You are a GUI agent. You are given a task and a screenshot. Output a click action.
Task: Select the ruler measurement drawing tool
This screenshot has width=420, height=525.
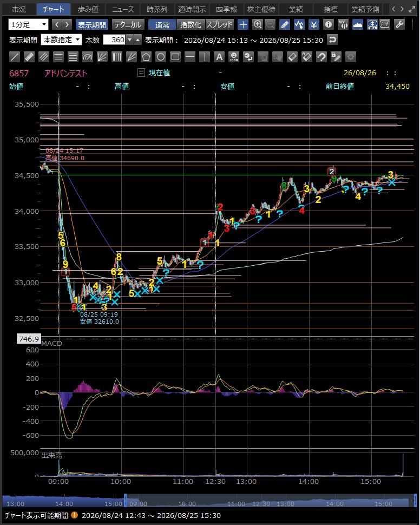tap(29, 57)
